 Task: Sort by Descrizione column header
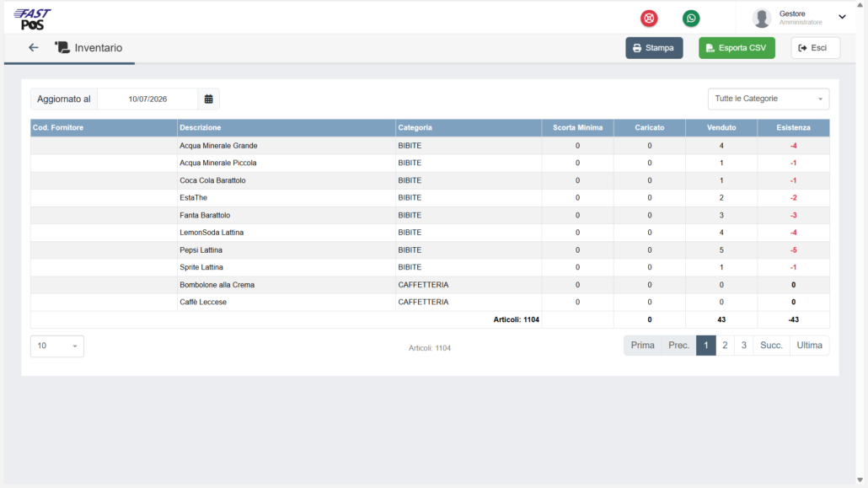[287, 127]
